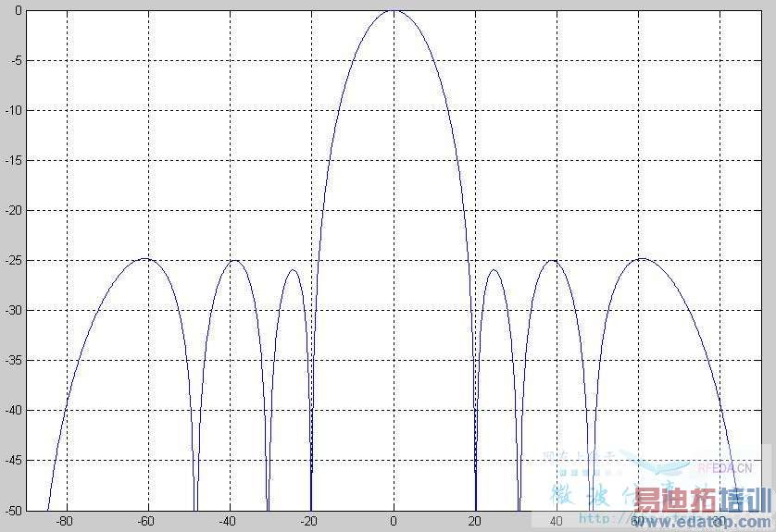Select the x-axis tick label -40
776x532 pixels.
pyautogui.click(x=228, y=521)
